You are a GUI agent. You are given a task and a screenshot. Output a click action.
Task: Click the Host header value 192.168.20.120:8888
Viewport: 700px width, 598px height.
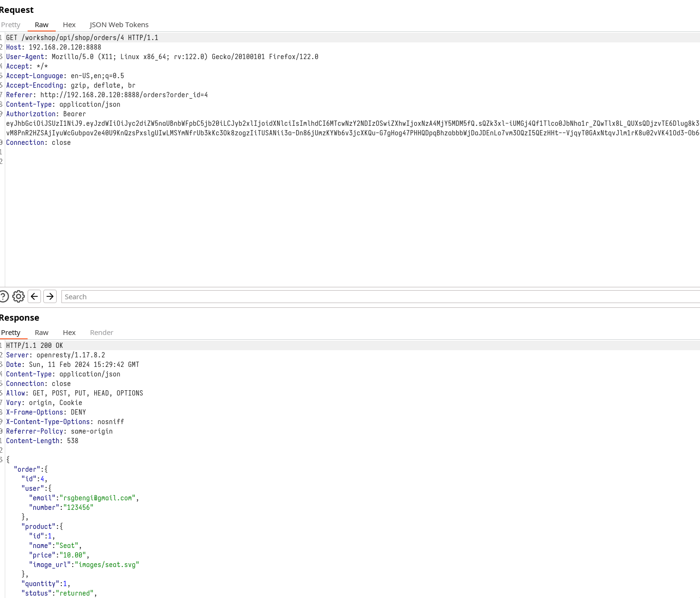point(65,47)
